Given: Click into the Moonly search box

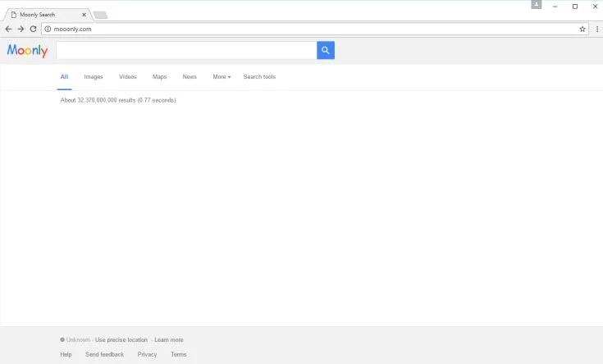Looking at the screenshot, I should point(186,50).
